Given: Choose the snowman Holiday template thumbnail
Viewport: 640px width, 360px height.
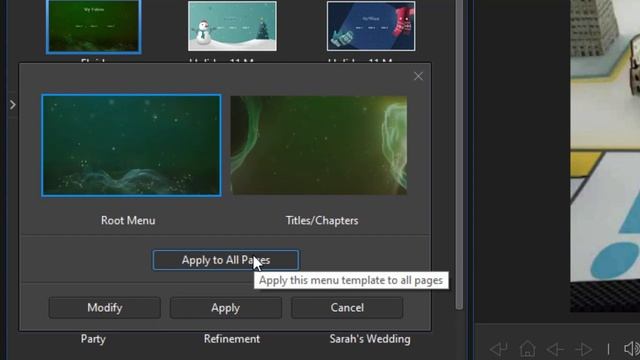Looking at the screenshot, I should pos(232,26).
